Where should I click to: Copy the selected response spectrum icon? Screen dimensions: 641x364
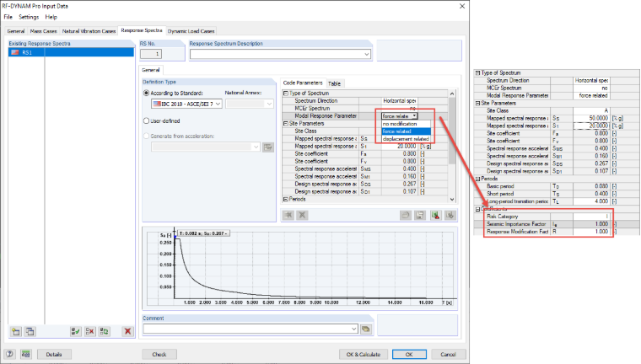pos(30,331)
